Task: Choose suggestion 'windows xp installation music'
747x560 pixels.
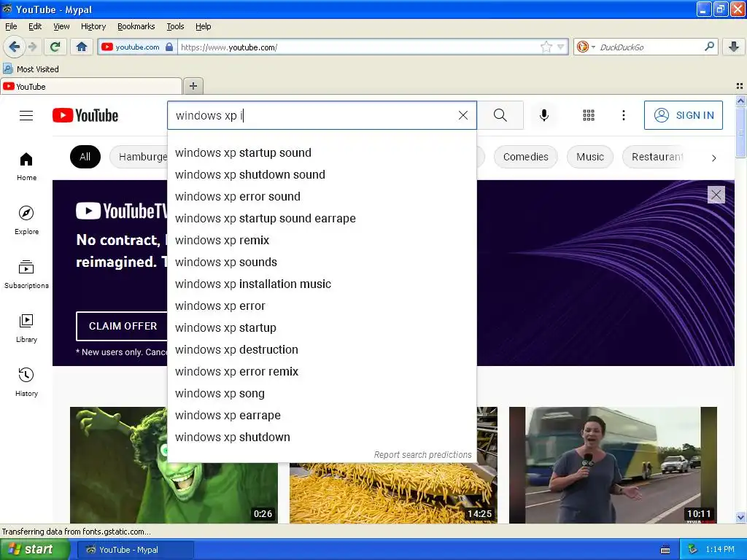Action: point(322,284)
